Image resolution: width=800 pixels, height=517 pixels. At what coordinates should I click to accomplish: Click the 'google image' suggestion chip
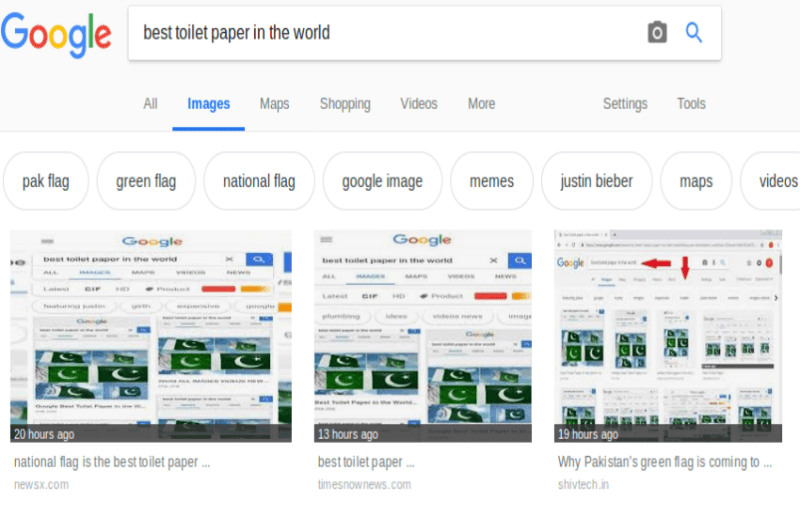tap(382, 181)
